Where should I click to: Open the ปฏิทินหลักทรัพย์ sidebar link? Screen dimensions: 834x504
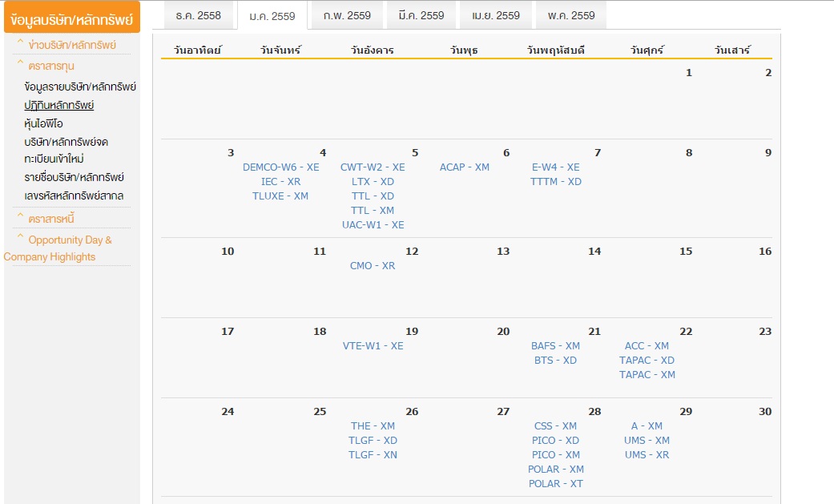click(59, 106)
